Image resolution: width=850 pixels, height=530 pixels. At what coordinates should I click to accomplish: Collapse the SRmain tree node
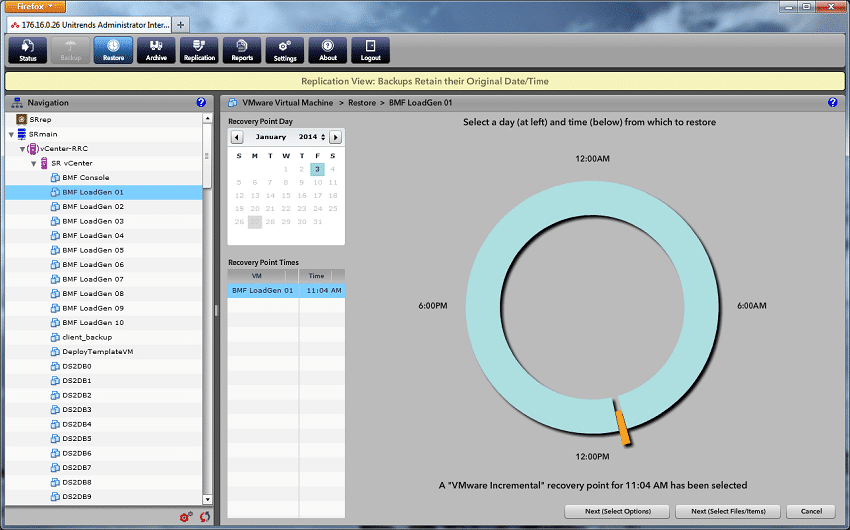pyautogui.click(x=11, y=134)
